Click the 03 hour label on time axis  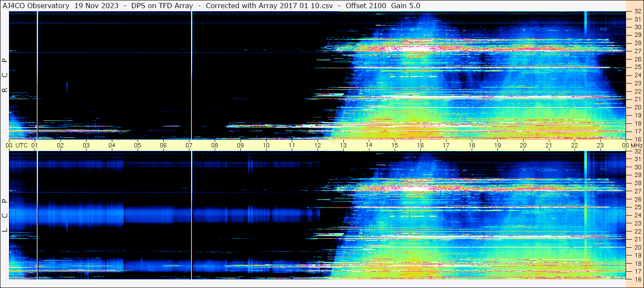point(86,145)
